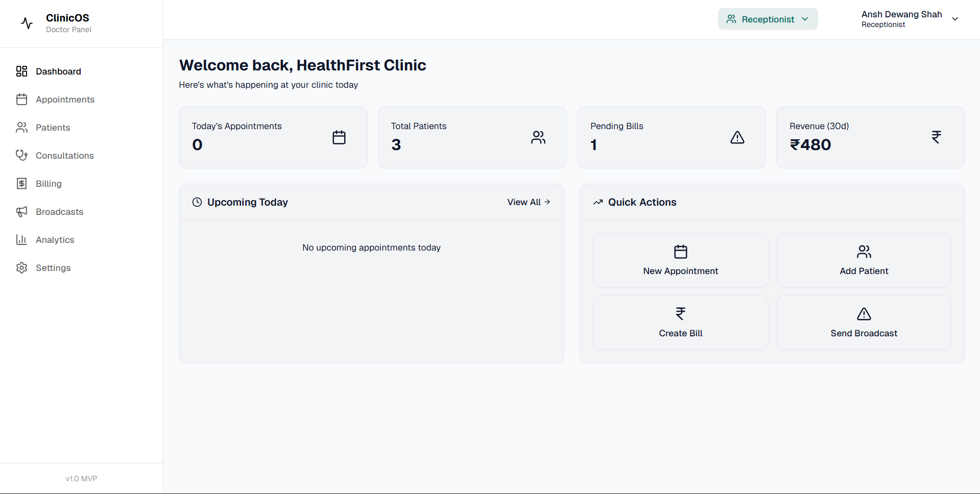The width and height of the screenshot is (980, 494).
Task: Follow the View All link for upcoming appointments
Action: point(528,202)
